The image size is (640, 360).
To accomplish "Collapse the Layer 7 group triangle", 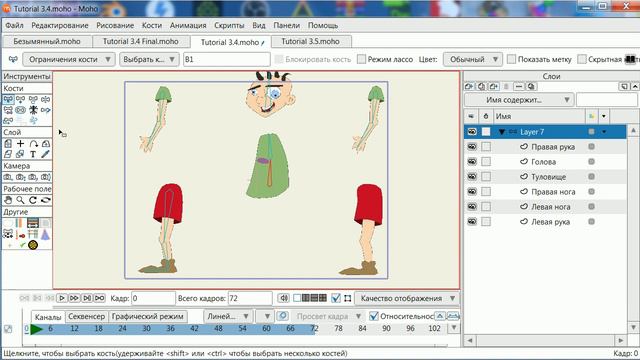I will [502, 132].
